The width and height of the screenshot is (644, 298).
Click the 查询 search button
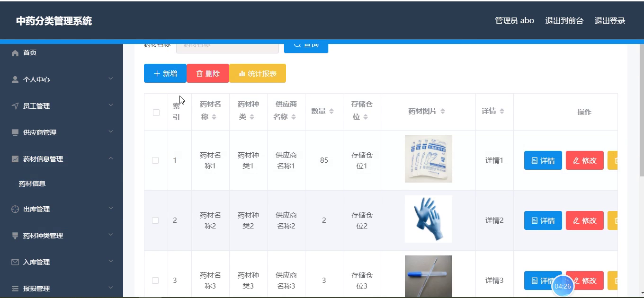coord(306,47)
